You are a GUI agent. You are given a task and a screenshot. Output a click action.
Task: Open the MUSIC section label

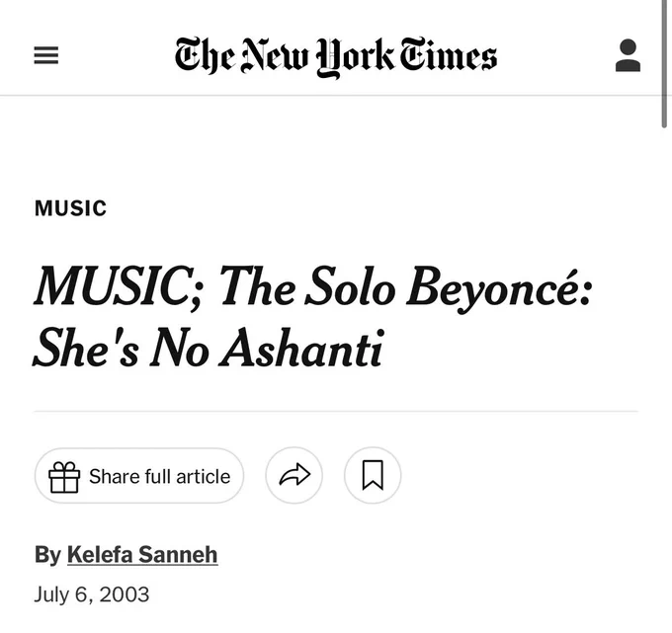point(71,208)
